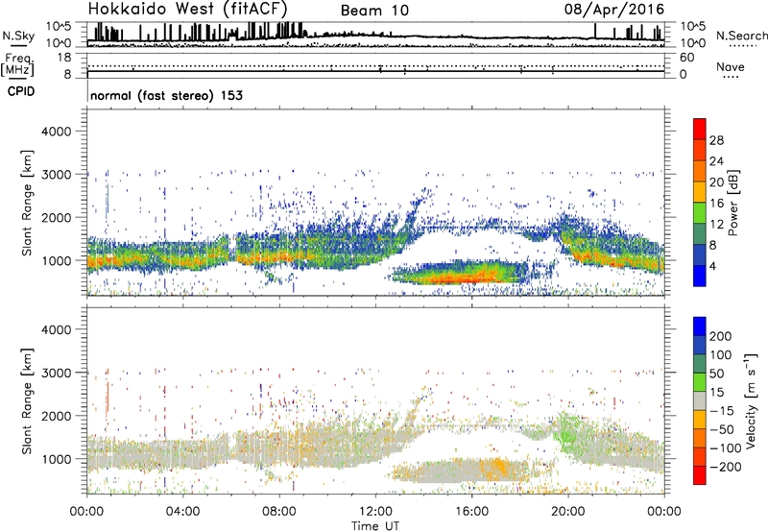Click the frequency '18' tick label
The image size is (768, 532).
(64, 58)
